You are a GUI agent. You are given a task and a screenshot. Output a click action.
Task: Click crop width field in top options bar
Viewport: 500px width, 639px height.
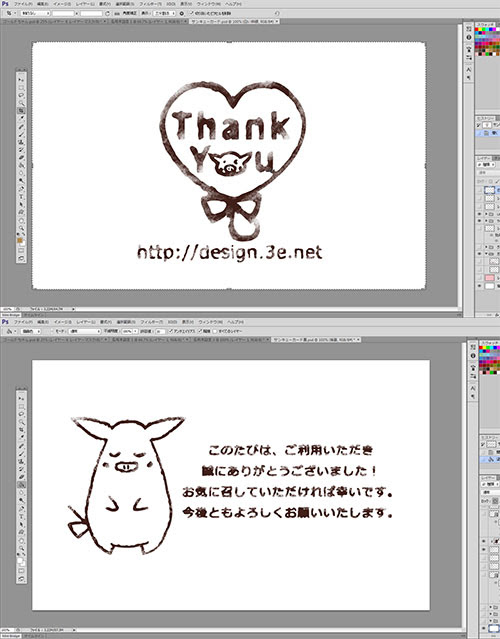pos(63,13)
